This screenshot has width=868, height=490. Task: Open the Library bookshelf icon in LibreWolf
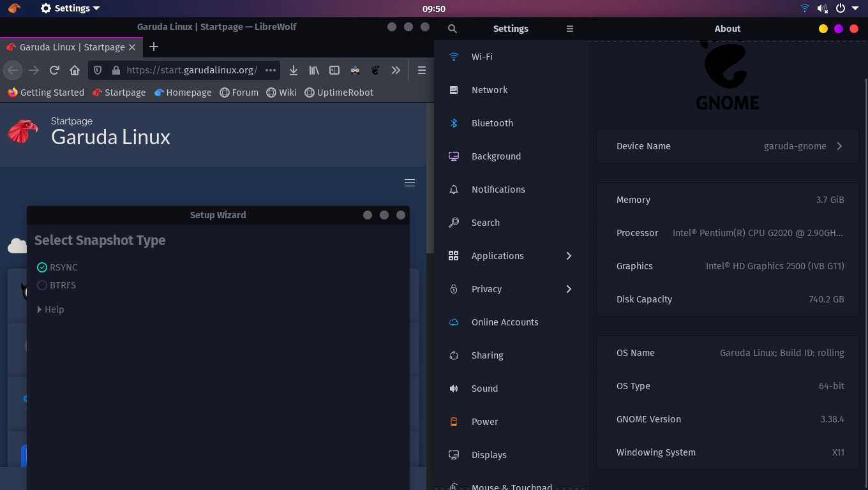pyautogui.click(x=314, y=70)
